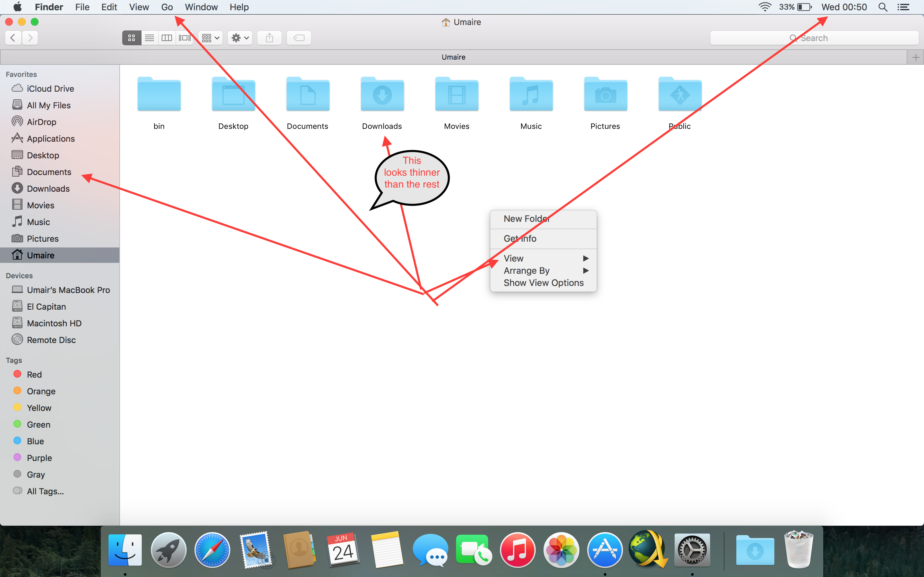924x577 pixels.
Task: Open iCloud Drive from sidebar
Action: coord(50,88)
